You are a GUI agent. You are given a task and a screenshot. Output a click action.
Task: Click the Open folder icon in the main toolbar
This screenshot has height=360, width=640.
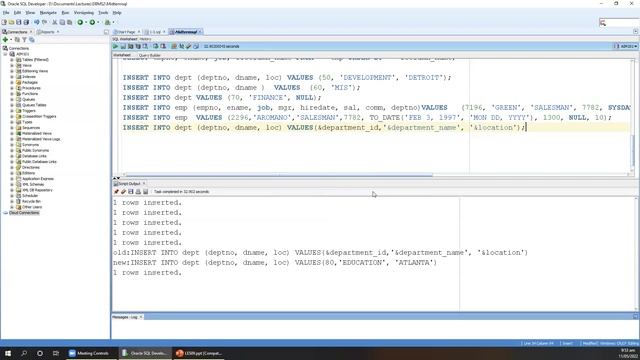coord(11,22)
